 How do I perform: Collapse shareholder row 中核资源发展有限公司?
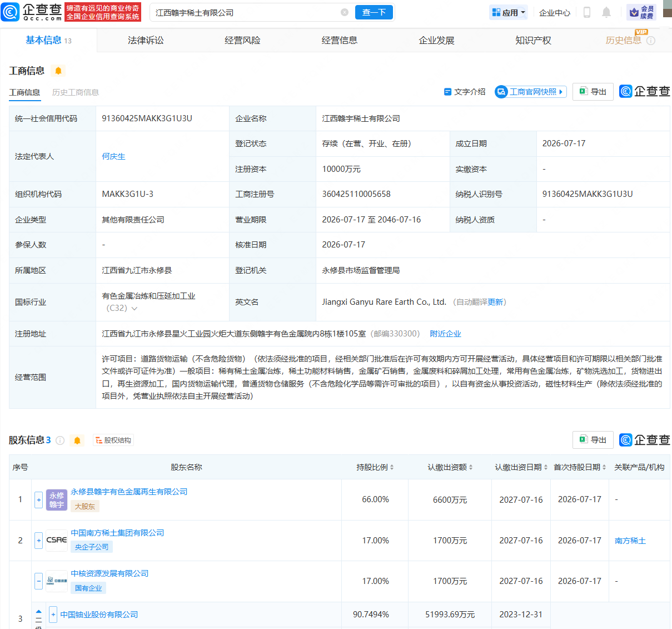click(38, 581)
